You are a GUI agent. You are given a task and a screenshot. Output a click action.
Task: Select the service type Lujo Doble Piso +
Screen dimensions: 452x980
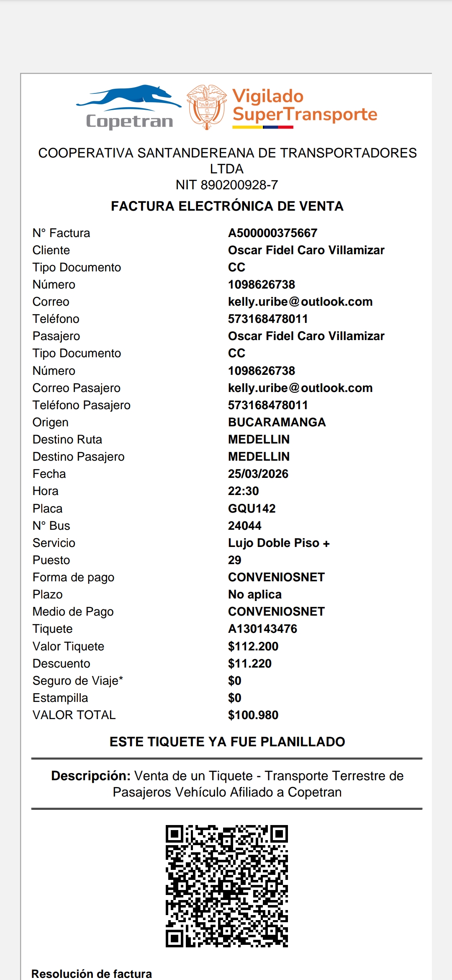tap(279, 543)
